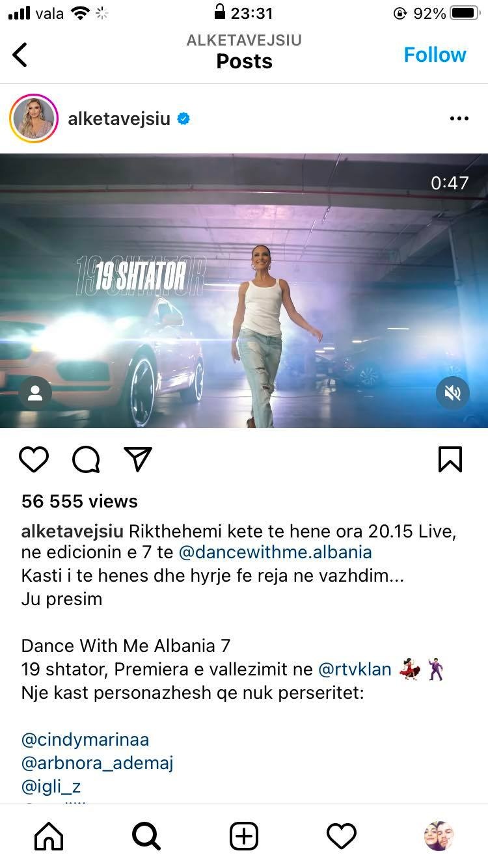Switch to the Search tab
The width and height of the screenshot is (488, 868).
pyautogui.click(x=146, y=836)
